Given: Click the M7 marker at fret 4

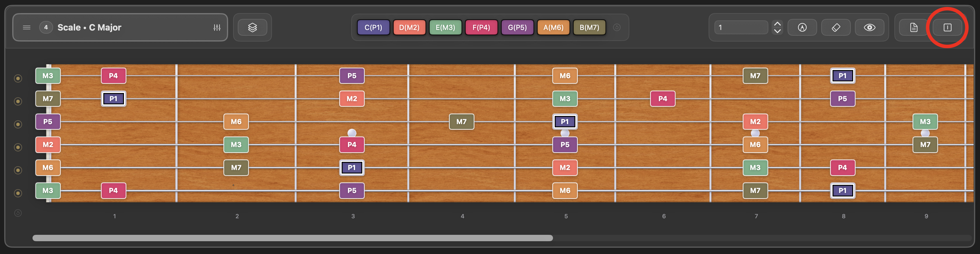Looking at the screenshot, I should pyautogui.click(x=462, y=121).
